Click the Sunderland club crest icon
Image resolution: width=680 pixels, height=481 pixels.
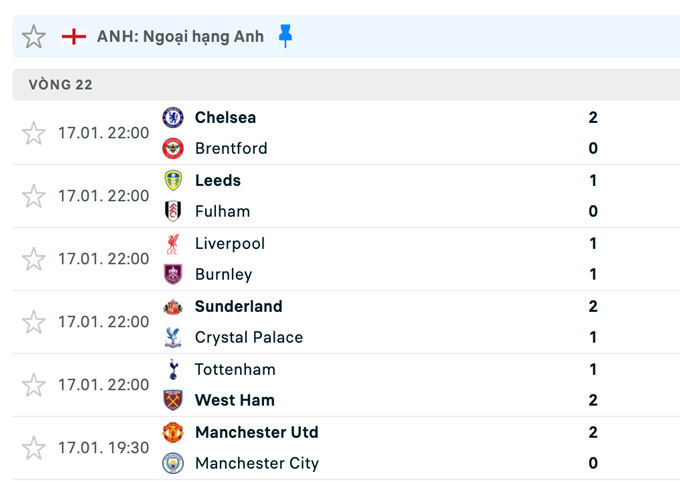click(x=173, y=306)
